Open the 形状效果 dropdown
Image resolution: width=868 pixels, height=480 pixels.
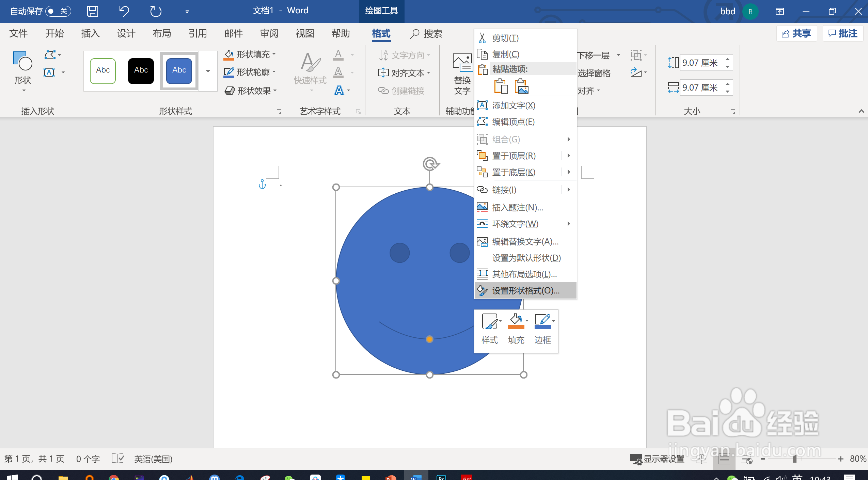[x=275, y=91]
